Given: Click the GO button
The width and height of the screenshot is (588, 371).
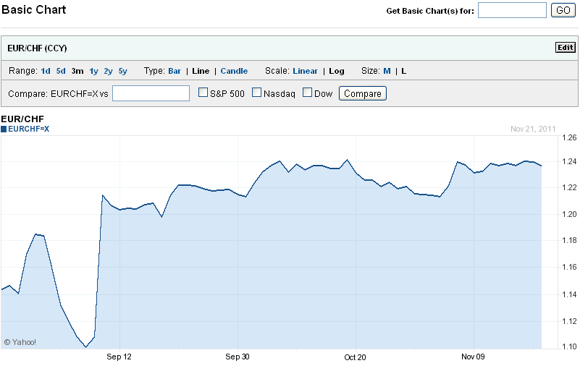Looking at the screenshot, I should pyautogui.click(x=562, y=10).
